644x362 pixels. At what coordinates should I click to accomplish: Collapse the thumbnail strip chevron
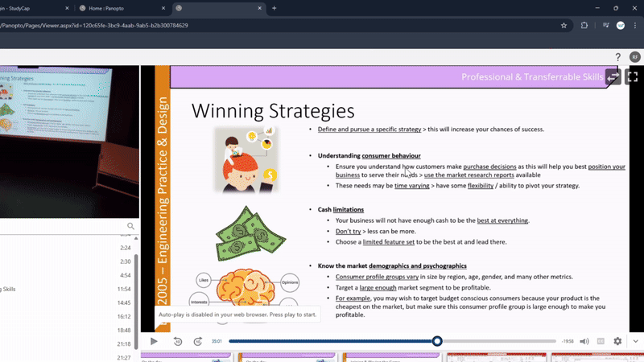pos(635,341)
